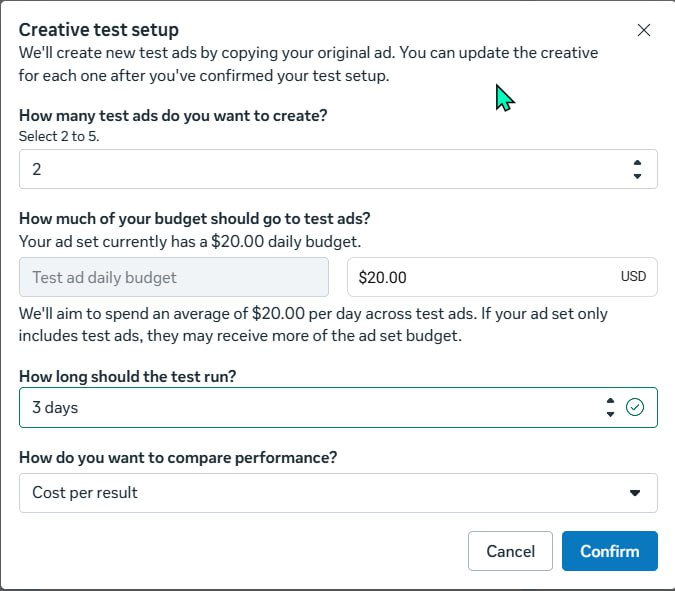Click the Creative test setup title
The height and width of the screenshot is (591, 675).
(99, 30)
